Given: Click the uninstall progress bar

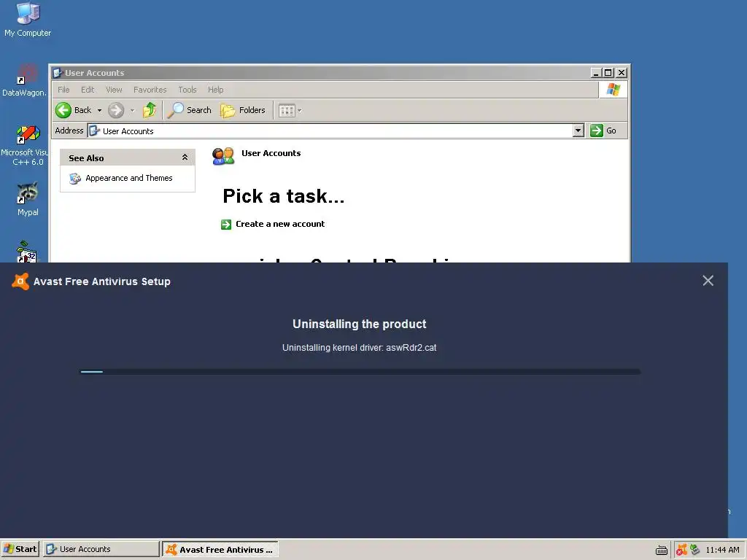Looking at the screenshot, I should (x=360, y=371).
